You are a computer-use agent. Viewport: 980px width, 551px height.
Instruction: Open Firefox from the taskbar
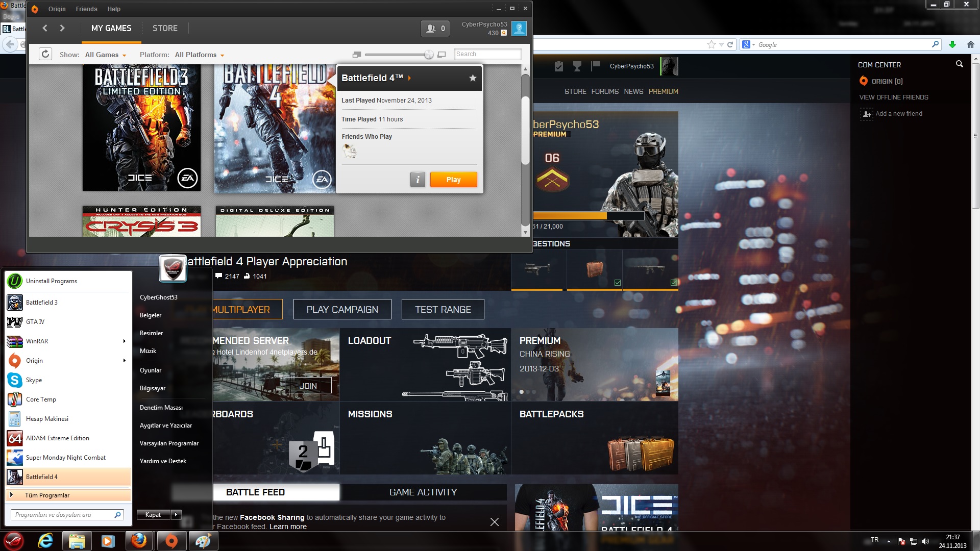click(139, 541)
